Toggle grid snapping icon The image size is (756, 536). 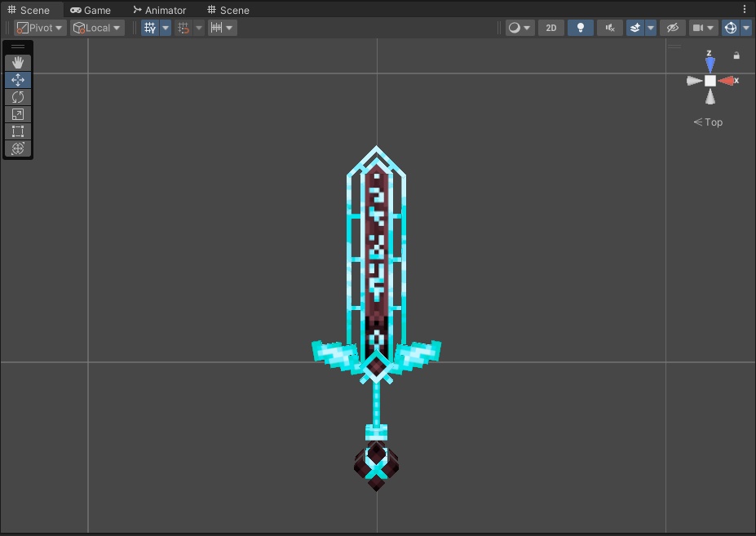click(183, 28)
